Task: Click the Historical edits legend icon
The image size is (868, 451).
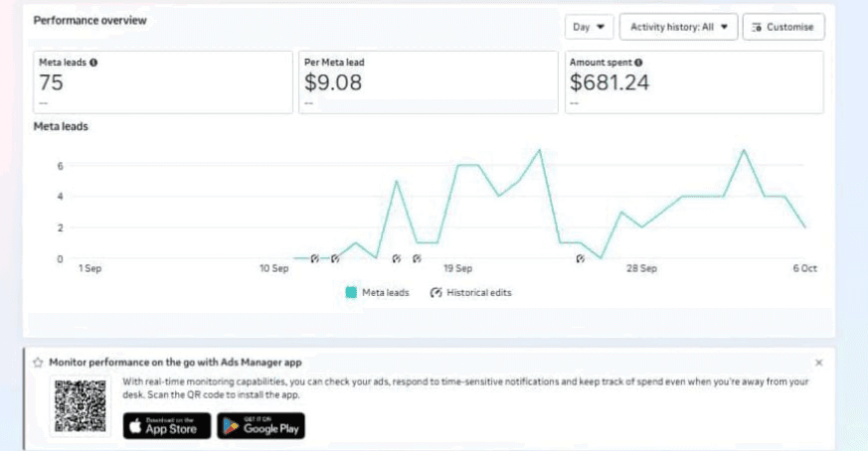Action: pos(436,292)
